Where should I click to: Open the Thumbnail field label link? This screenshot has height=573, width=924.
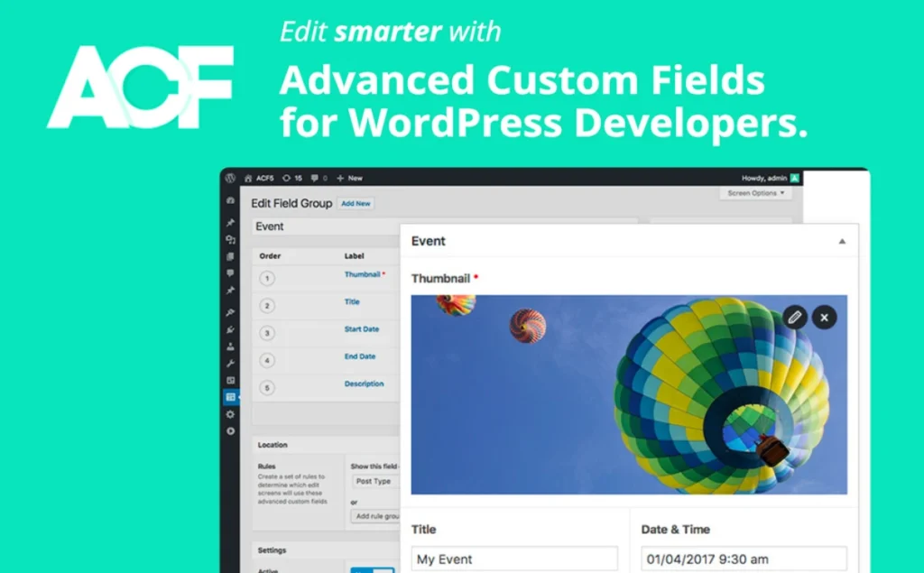[363, 274]
